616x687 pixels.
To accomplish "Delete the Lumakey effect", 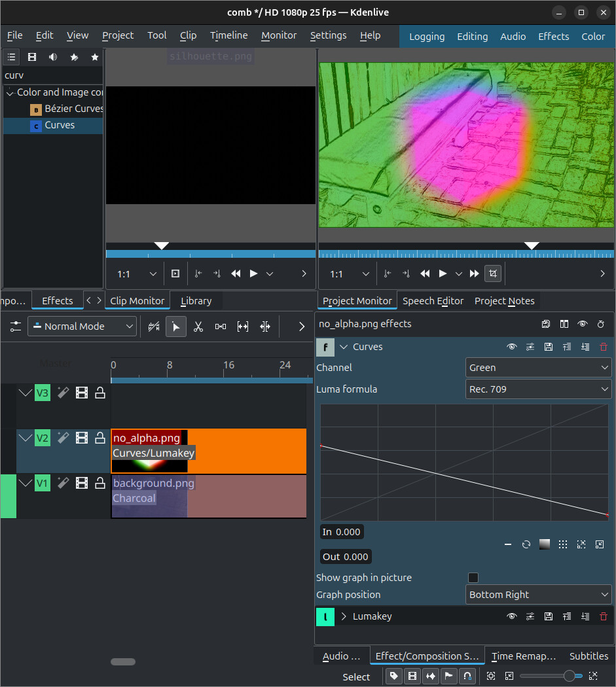I will (604, 616).
